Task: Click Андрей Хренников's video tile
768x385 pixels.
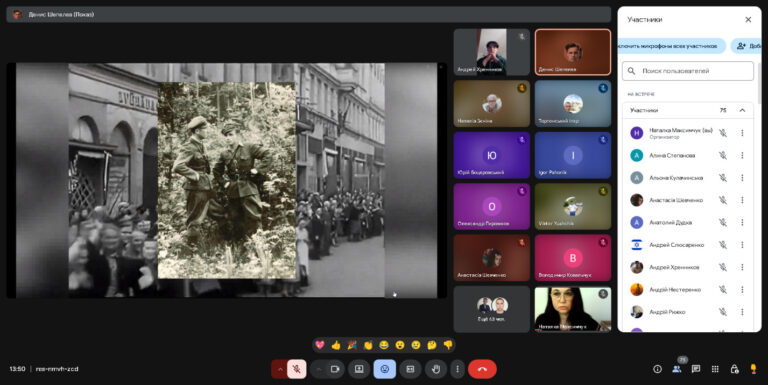Action: click(x=491, y=52)
